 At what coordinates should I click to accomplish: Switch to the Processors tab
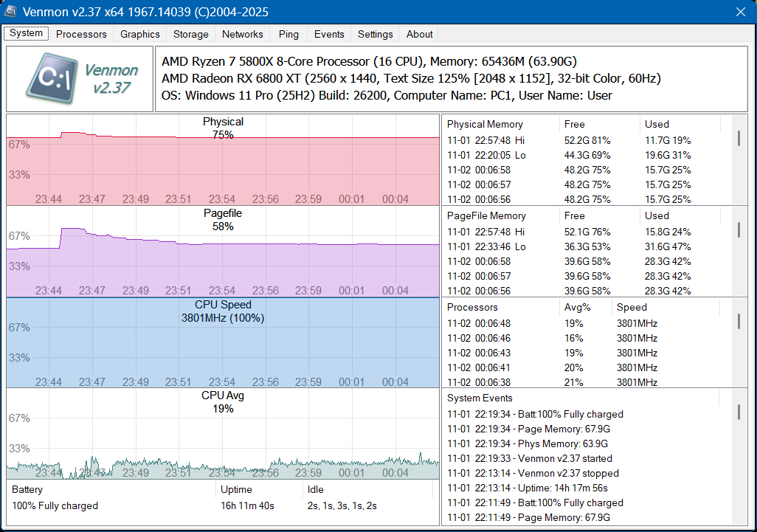click(x=81, y=34)
